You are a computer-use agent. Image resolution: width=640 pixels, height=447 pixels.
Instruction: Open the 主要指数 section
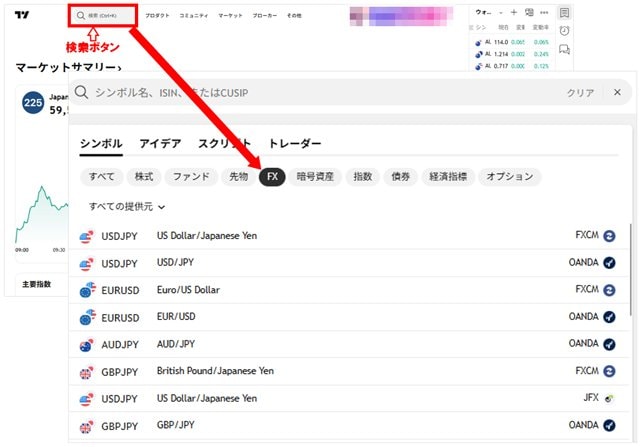36,284
